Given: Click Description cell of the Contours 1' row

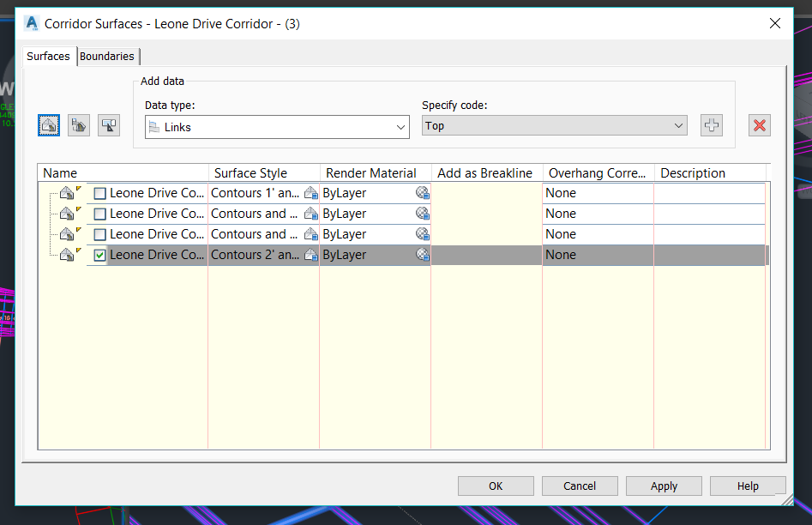Looking at the screenshot, I should pyautogui.click(x=710, y=193).
